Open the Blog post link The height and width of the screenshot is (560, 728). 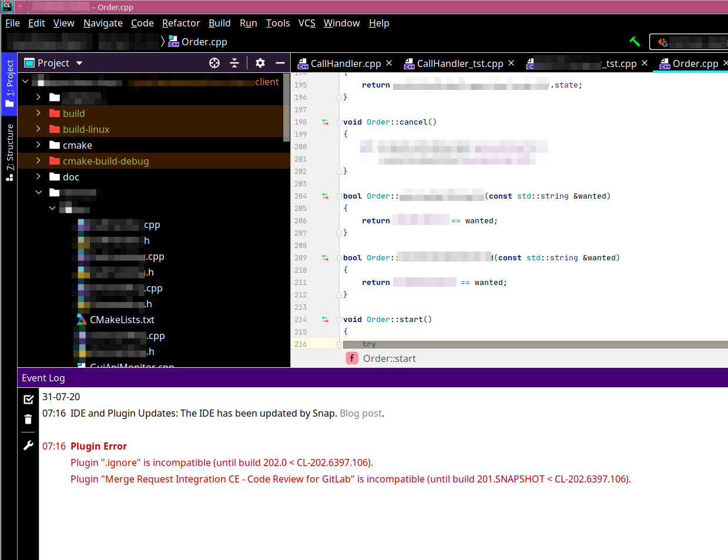361,413
